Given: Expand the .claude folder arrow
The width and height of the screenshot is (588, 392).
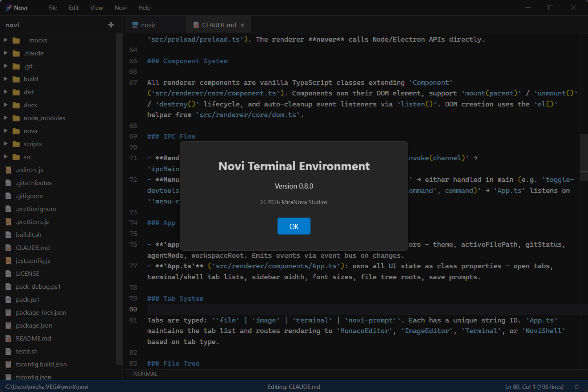Looking at the screenshot, I should [5, 53].
